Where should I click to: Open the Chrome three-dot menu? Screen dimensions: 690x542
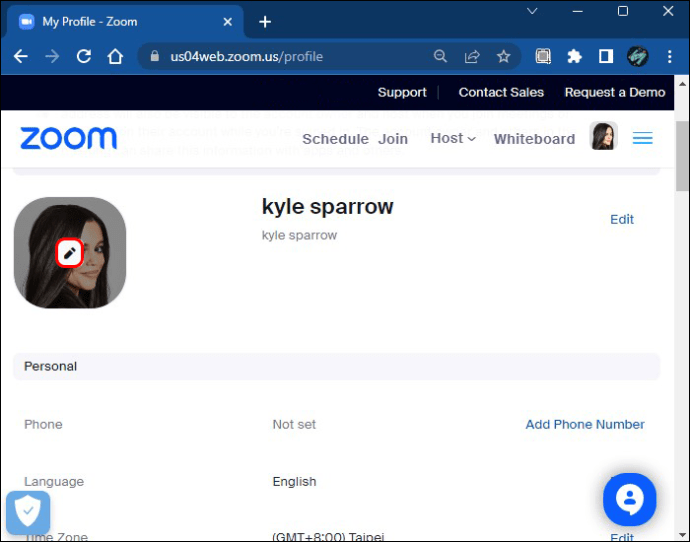click(669, 56)
